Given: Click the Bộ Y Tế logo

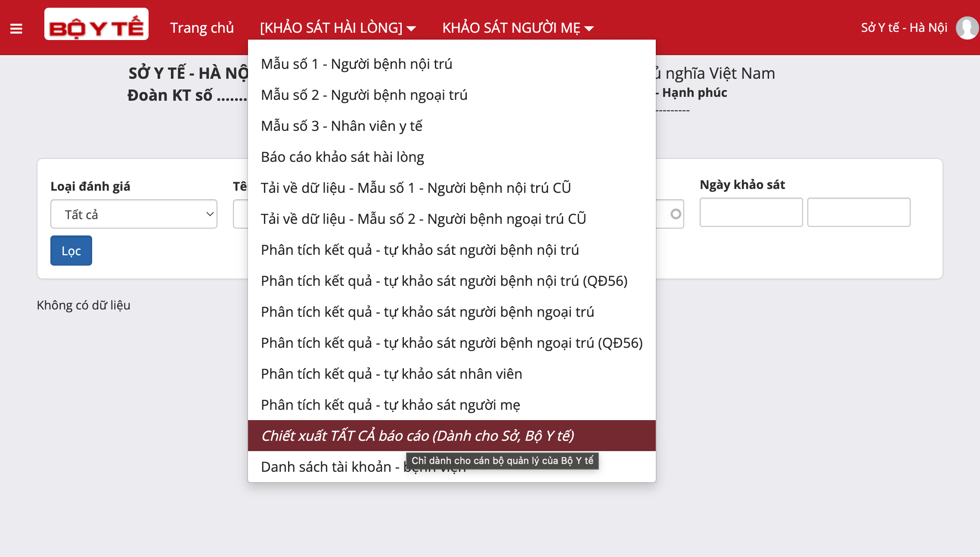Looking at the screenshot, I should (x=96, y=25).
